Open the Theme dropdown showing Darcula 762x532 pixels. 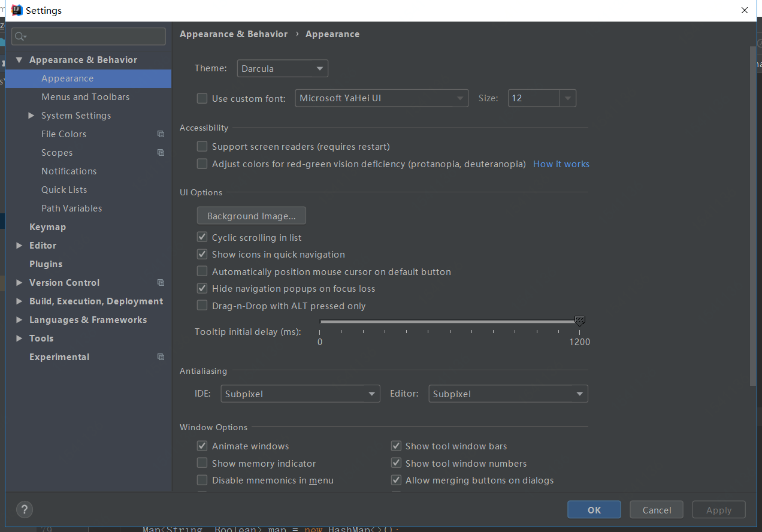(283, 68)
